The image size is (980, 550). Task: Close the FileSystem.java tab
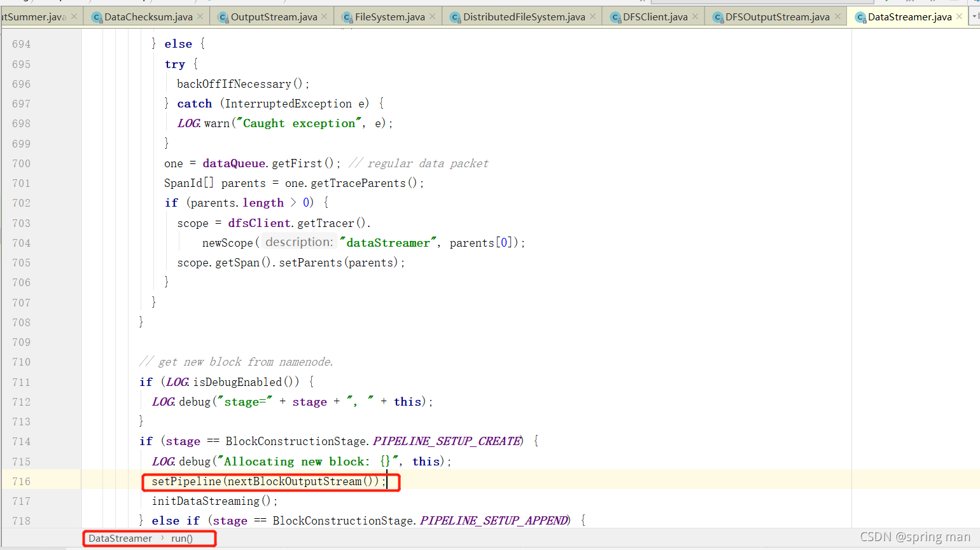click(x=433, y=17)
